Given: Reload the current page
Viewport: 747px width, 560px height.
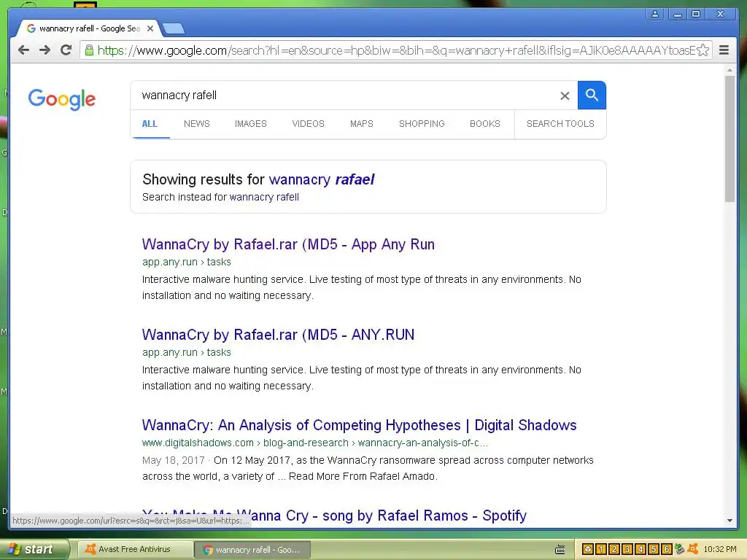Looking at the screenshot, I should tap(66, 50).
